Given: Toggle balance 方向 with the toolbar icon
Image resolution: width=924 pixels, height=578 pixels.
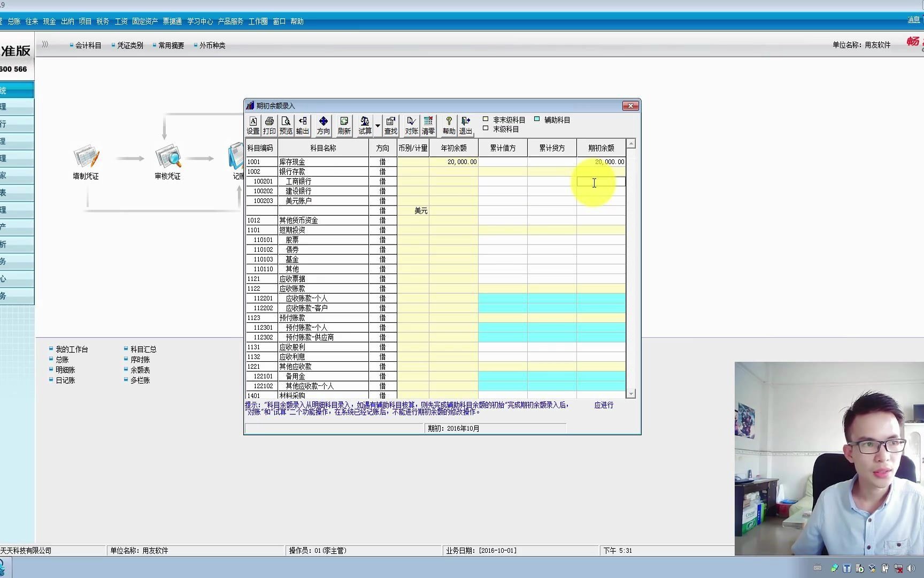Looking at the screenshot, I should 324,126.
